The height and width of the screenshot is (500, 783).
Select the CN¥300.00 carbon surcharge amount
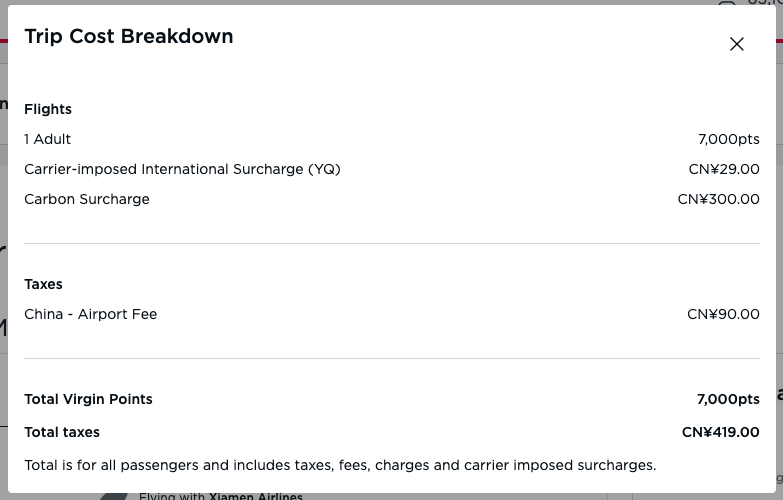point(719,199)
